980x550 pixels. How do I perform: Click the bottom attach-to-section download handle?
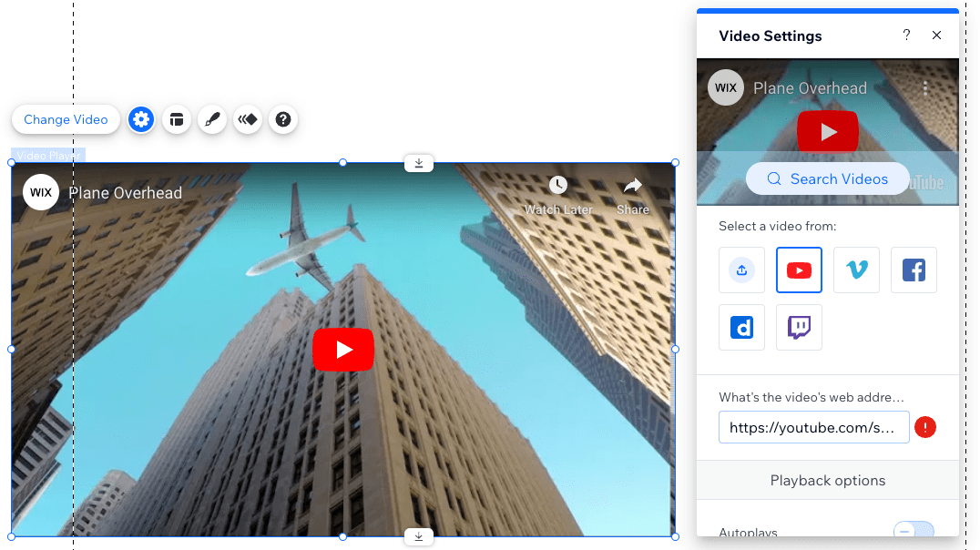(x=419, y=536)
